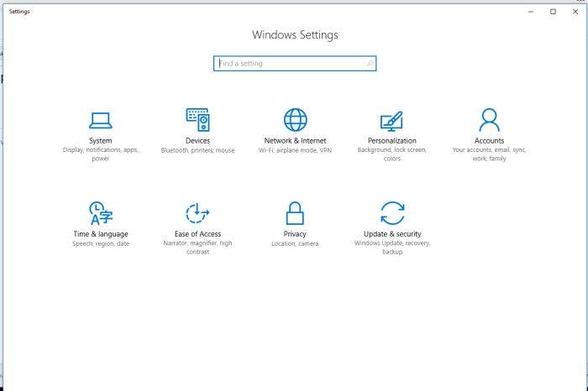Open the Update & security arrows icon
Image resolution: width=588 pixels, height=391 pixels.
pos(392,213)
